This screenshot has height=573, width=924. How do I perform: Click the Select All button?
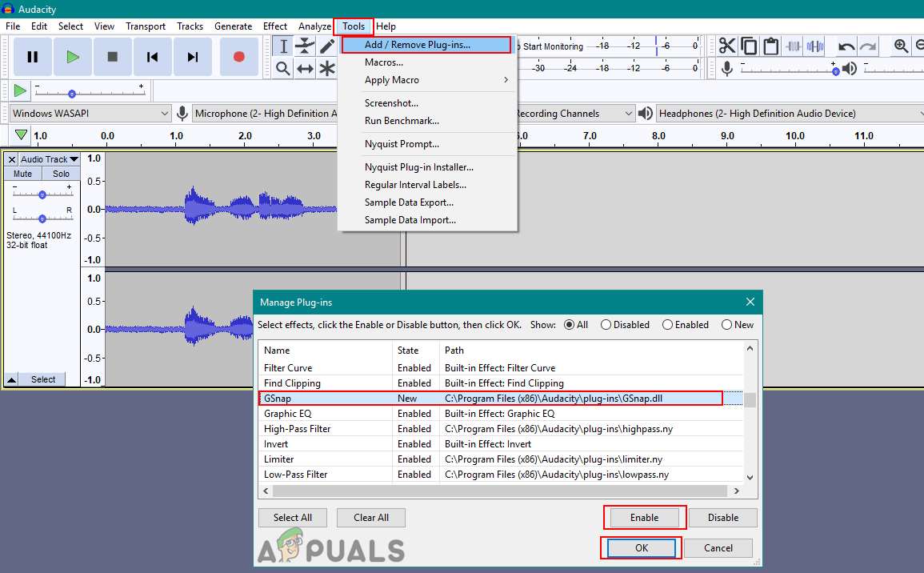293,518
